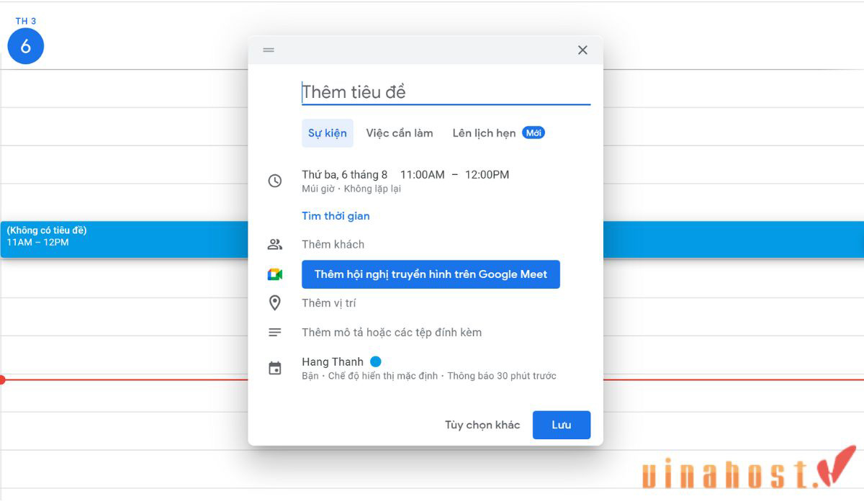Save the event with 'Lưu'
This screenshot has height=504, width=864.
562,425
